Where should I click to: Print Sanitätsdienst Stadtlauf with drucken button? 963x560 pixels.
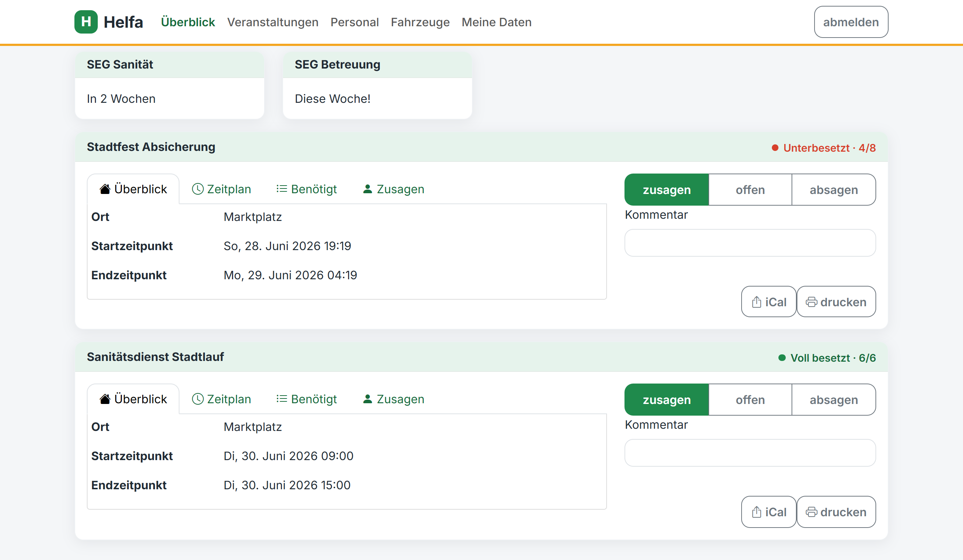click(836, 512)
